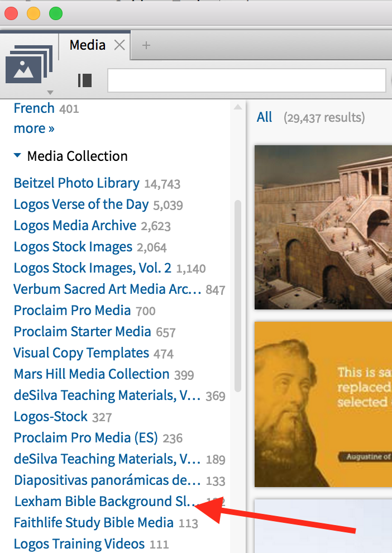Screen dimensions: 392x553
Task: Toggle the sidebar panel icon
Action: [x=84, y=80]
